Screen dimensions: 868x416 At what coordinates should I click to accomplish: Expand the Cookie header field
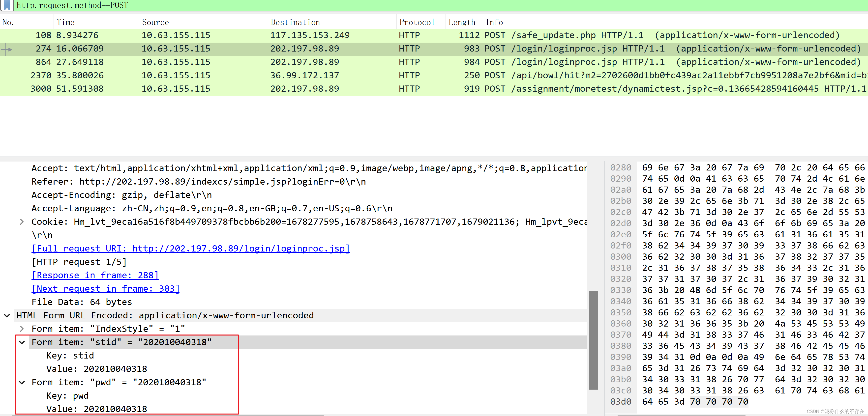[x=22, y=222]
